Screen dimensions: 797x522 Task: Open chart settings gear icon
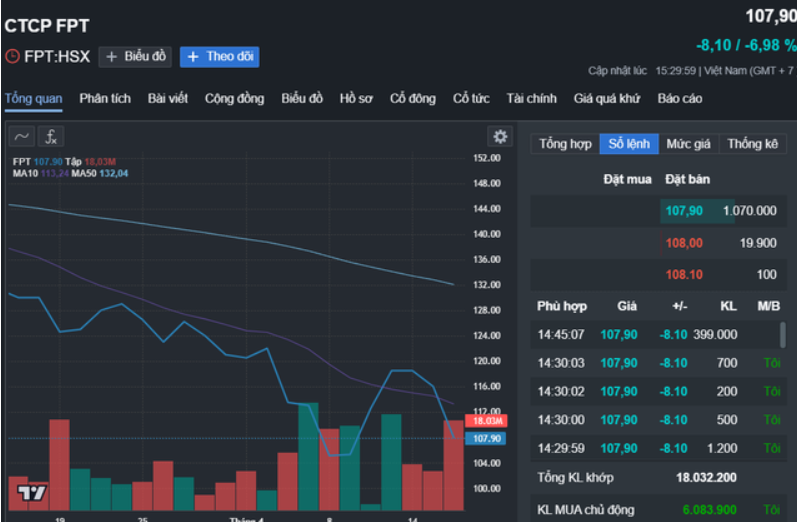click(500, 136)
